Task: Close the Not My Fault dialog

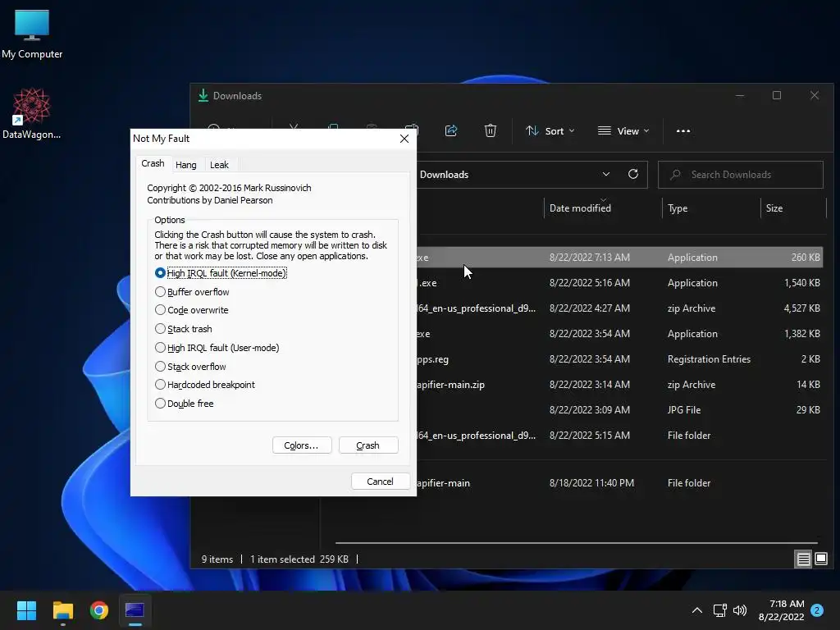Action: click(x=404, y=139)
